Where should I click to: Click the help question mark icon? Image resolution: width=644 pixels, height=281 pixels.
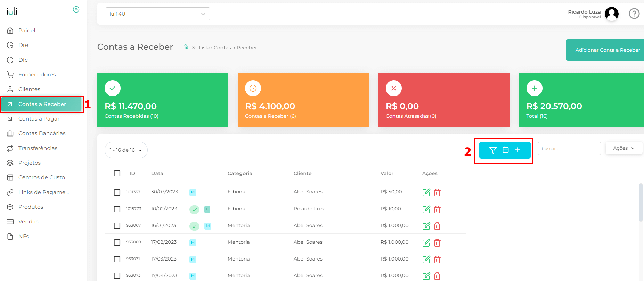[634, 14]
